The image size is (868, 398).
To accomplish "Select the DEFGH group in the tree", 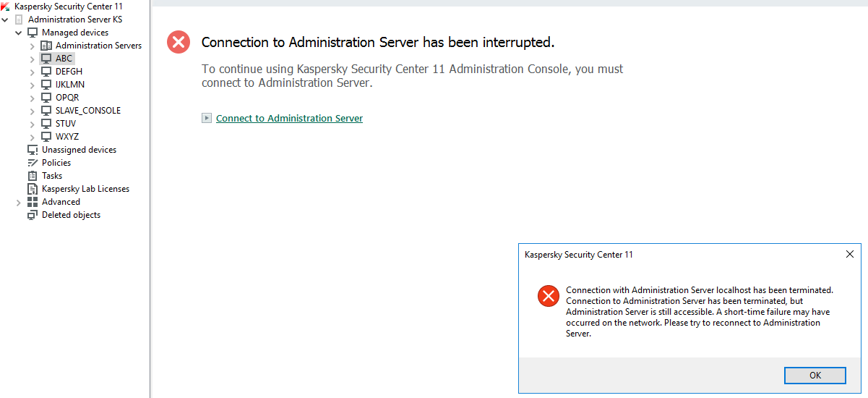I will coord(69,72).
